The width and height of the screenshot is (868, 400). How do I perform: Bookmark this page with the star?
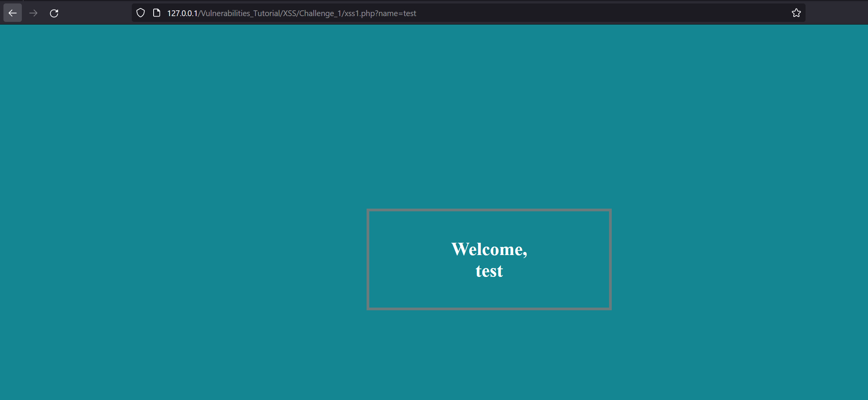click(796, 13)
